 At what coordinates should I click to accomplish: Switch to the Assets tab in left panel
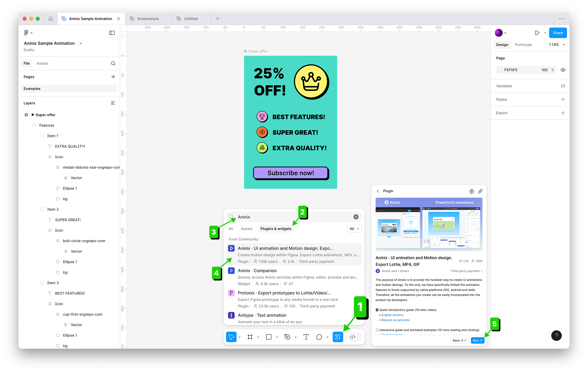(42, 63)
